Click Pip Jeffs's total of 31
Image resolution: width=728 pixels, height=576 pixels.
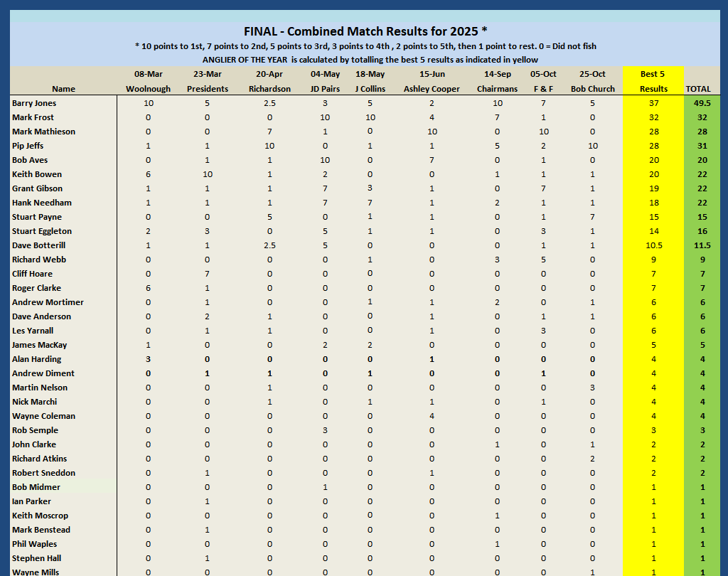[701, 146]
